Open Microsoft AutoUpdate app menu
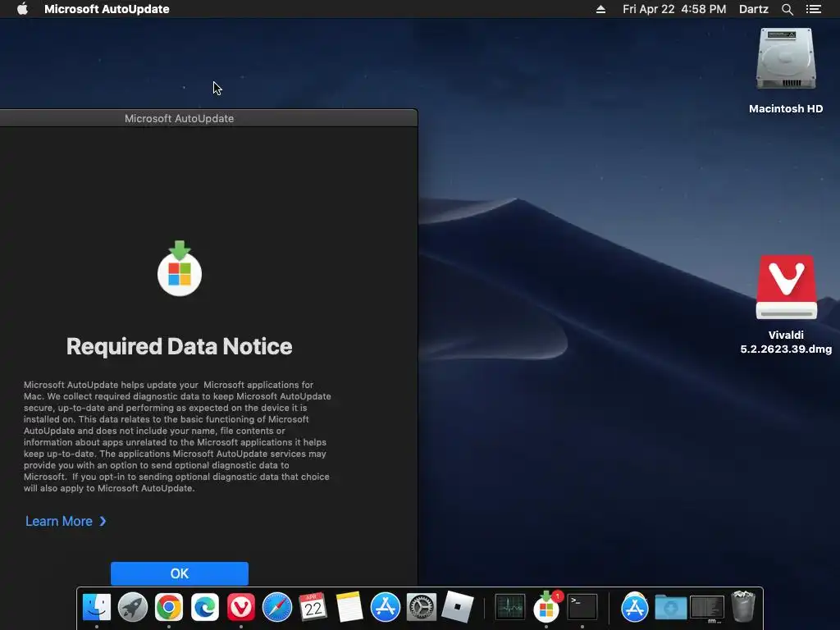 click(x=107, y=9)
